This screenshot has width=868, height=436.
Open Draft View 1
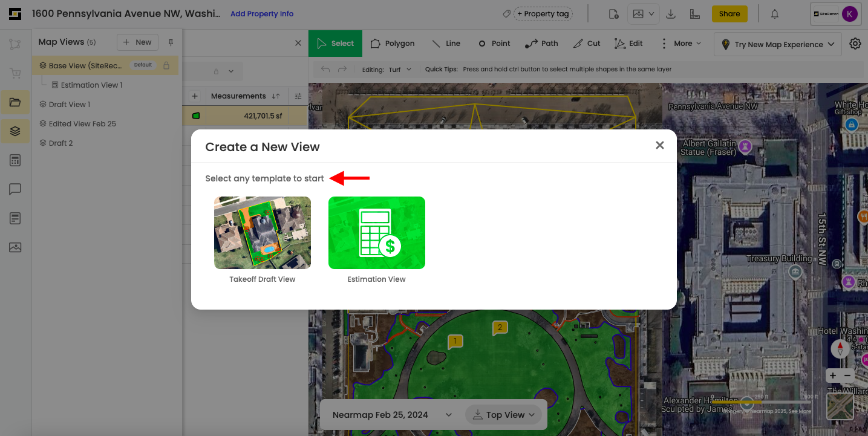tap(70, 105)
